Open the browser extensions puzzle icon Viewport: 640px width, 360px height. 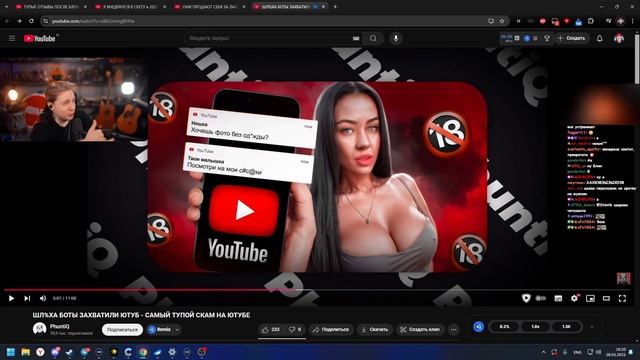tap(591, 21)
